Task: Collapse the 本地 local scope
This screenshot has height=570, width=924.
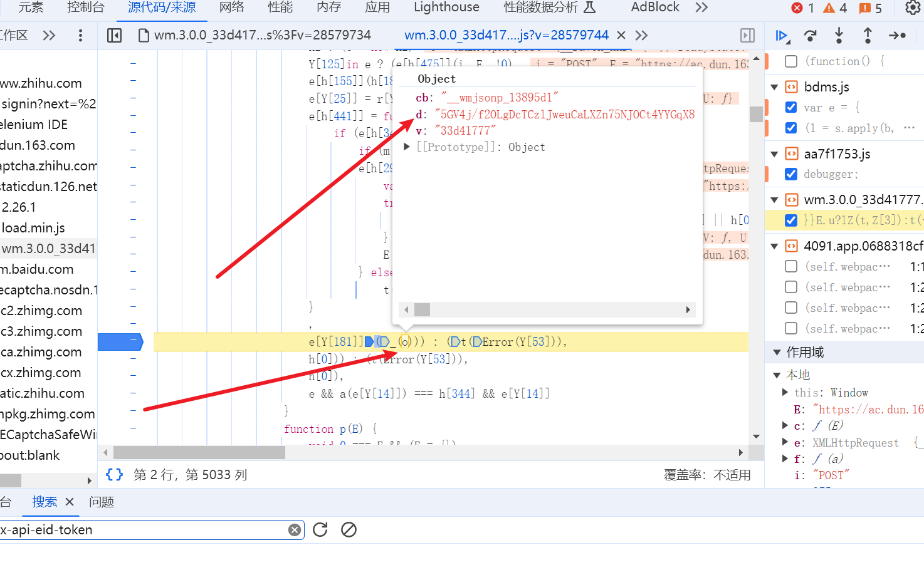Action: (777, 375)
